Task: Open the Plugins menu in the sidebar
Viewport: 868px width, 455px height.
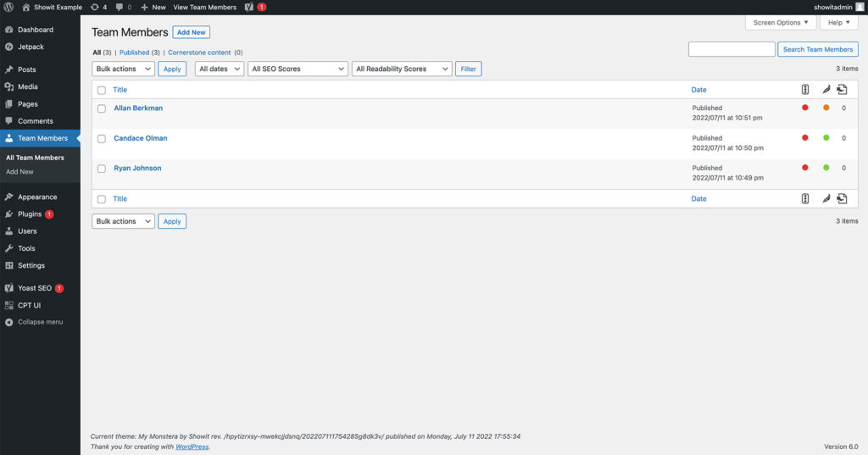Action: (30, 214)
